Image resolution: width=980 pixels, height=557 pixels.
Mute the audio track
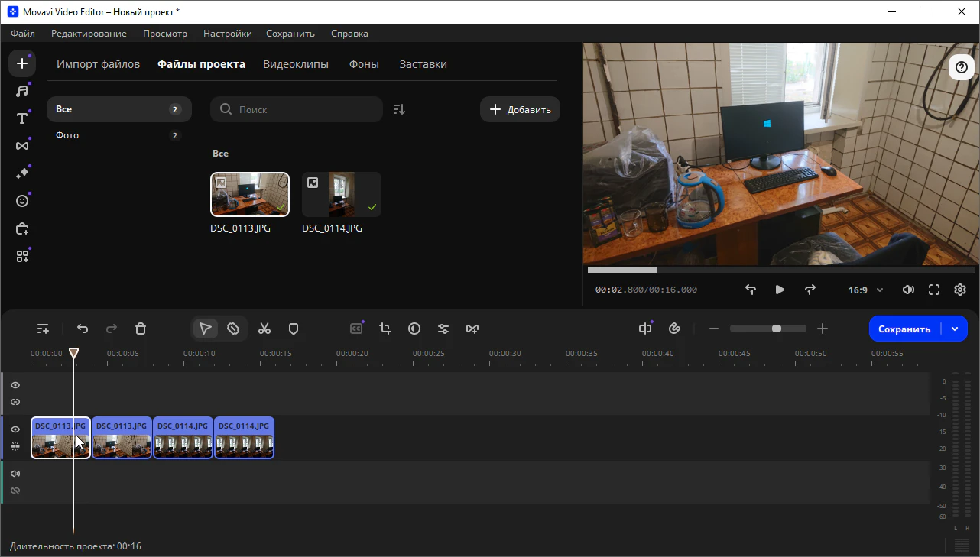pos(15,474)
